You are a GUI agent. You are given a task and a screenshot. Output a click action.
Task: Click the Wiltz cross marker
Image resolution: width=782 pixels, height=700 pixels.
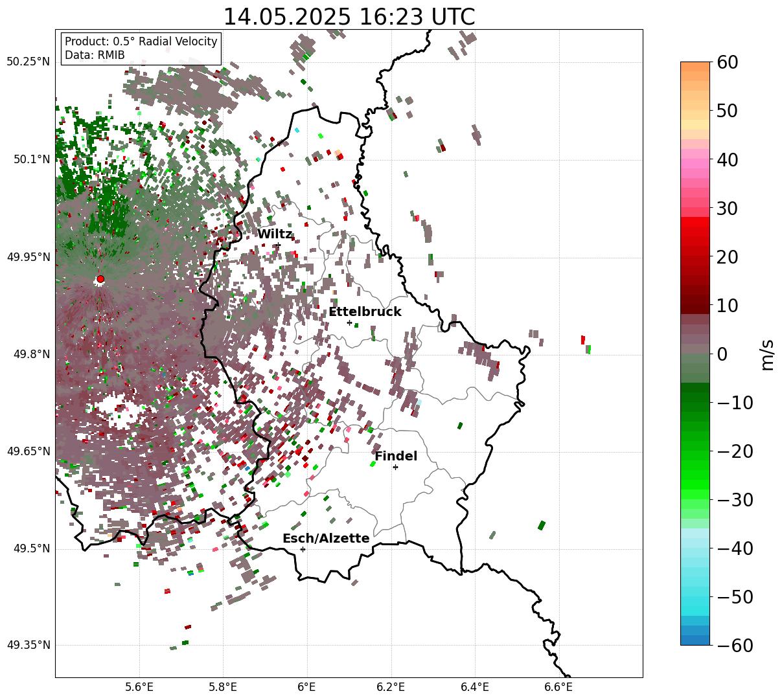pyautogui.click(x=277, y=245)
